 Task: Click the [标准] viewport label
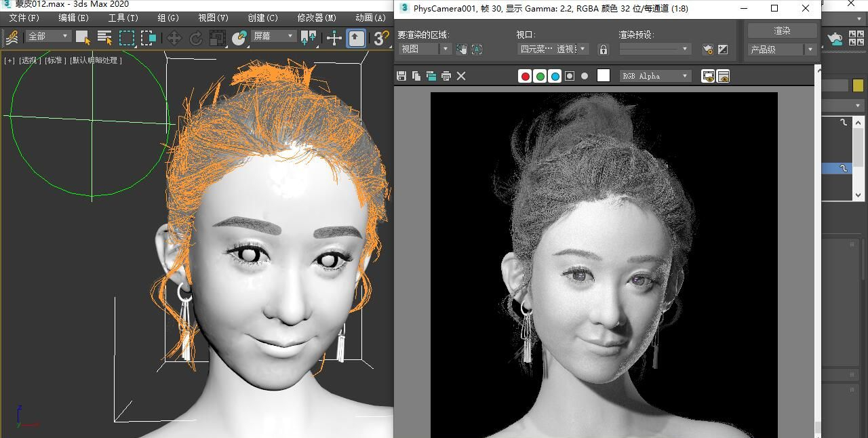tap(56, 60)
